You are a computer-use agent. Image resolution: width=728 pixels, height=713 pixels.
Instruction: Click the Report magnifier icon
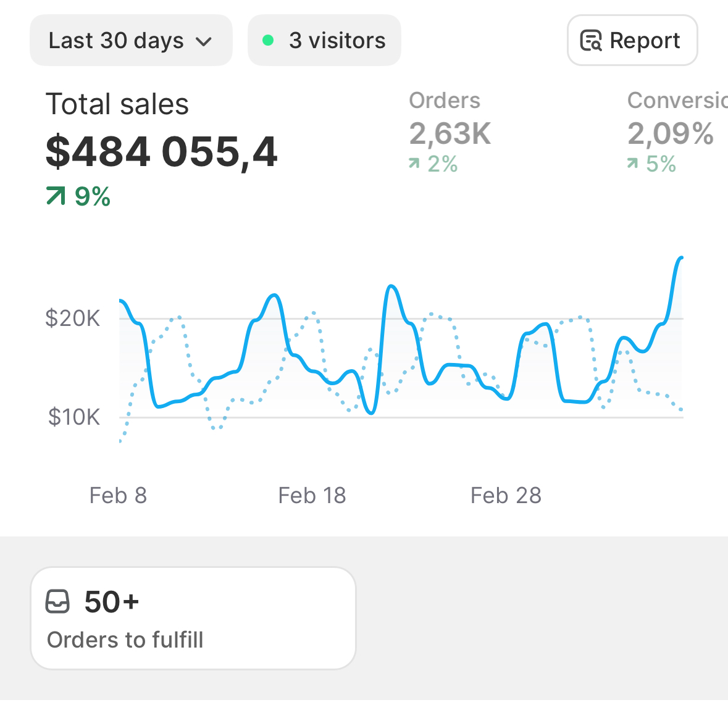pyautogui.click(x=591, y=41)
